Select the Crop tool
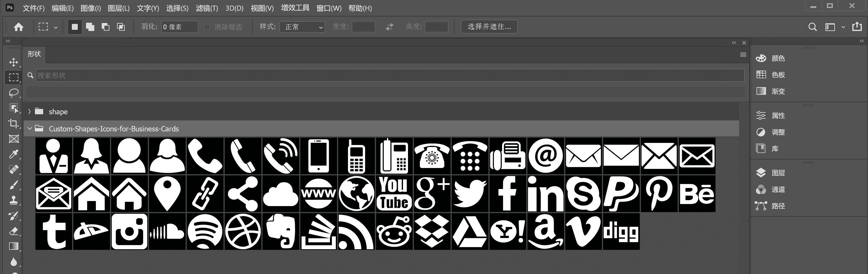868x274 pixels. 14,123
